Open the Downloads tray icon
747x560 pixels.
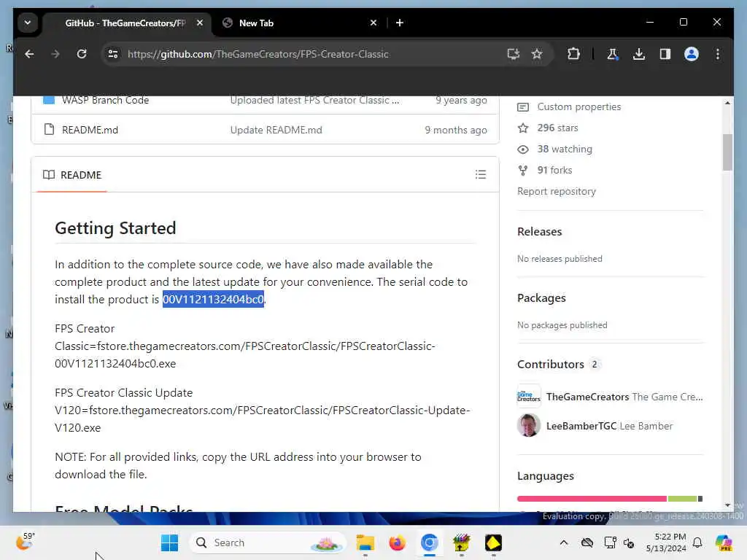pos(639,54)
